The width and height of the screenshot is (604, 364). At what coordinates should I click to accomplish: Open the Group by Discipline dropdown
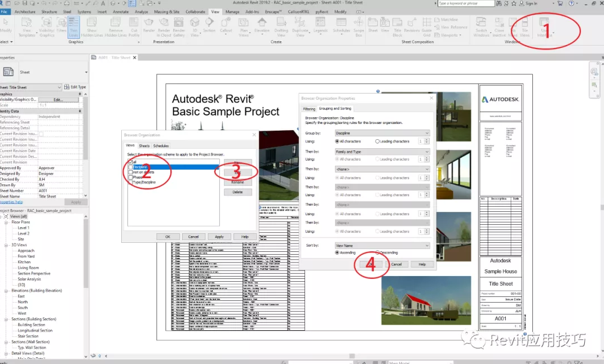click(x=382, y=133)
